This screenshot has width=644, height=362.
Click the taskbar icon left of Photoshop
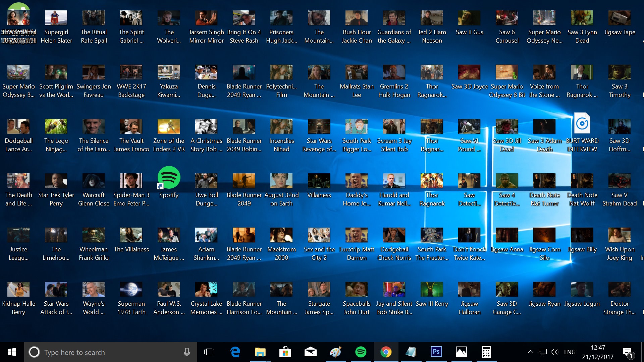click(411, 352)
